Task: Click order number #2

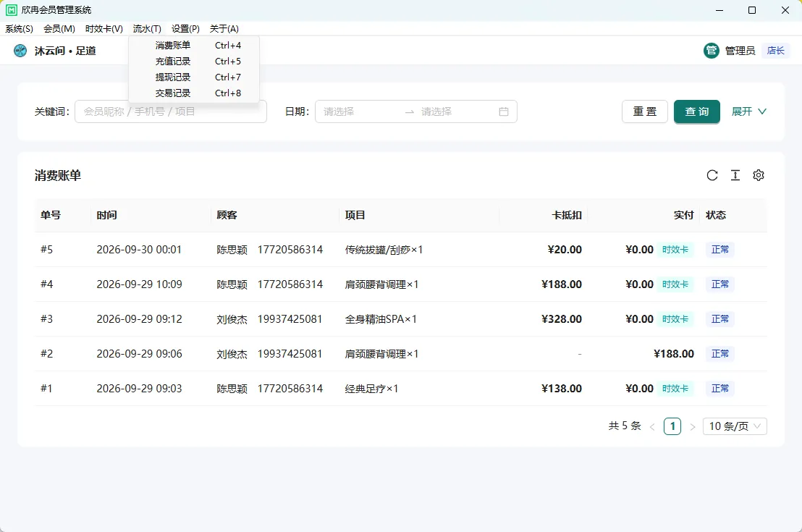Action: 46,354
